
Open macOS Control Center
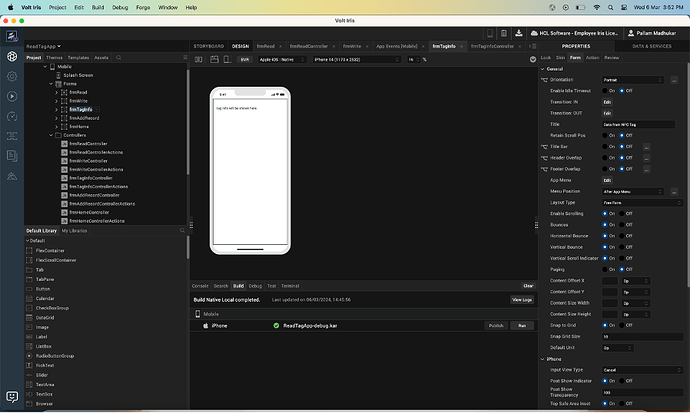pos(624,7)
